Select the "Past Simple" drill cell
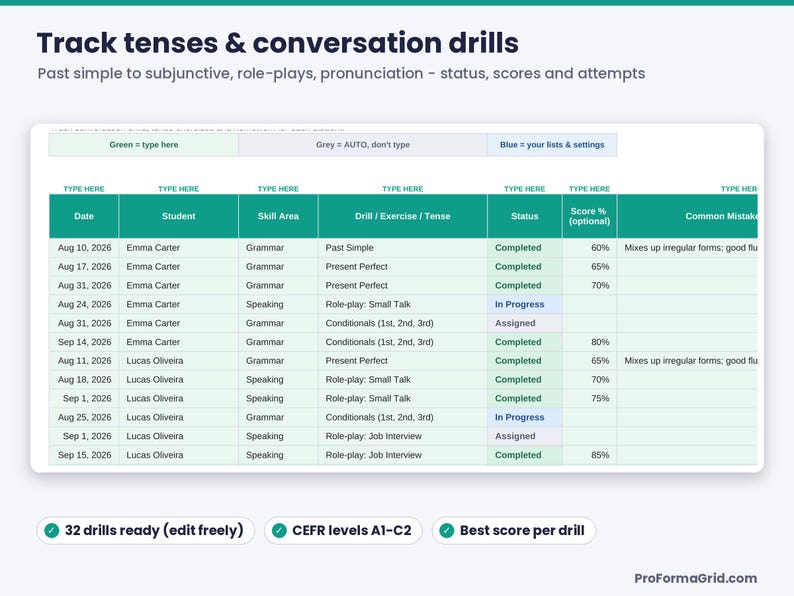The width and height of the screenshot is (794, 596). pyautogui.click(x=403, y=248)
